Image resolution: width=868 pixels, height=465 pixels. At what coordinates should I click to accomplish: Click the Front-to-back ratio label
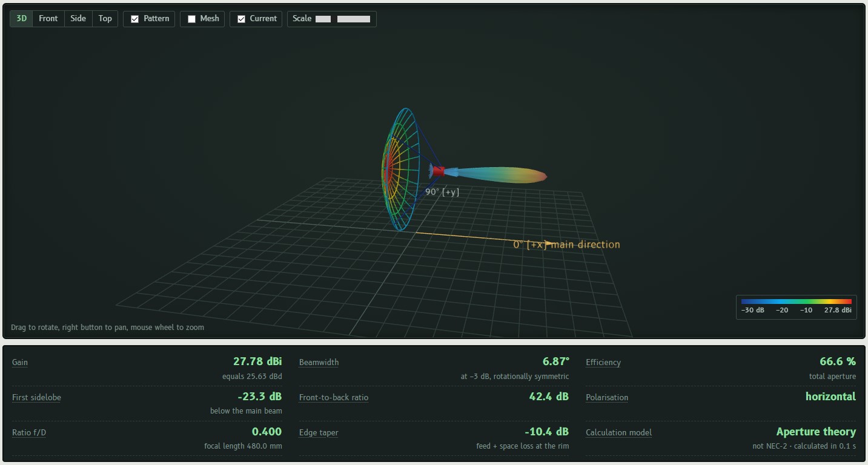click(x=334, y=397)
